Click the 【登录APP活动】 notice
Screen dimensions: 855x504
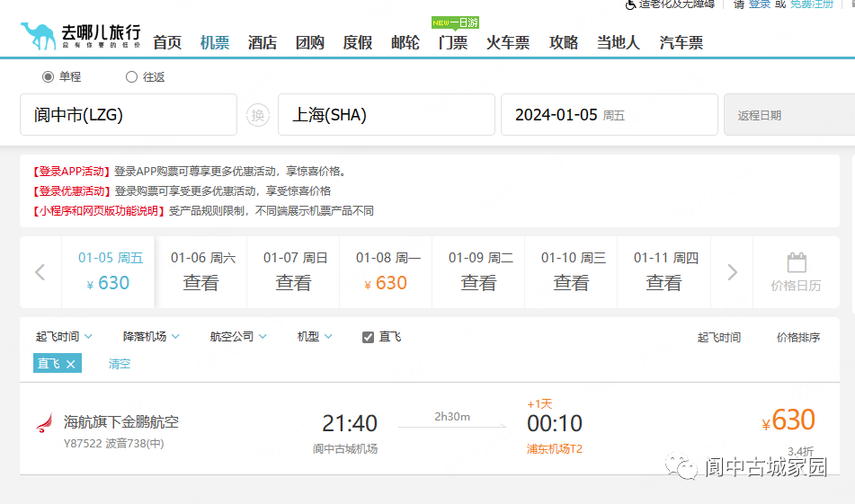(x=71, y=172)
